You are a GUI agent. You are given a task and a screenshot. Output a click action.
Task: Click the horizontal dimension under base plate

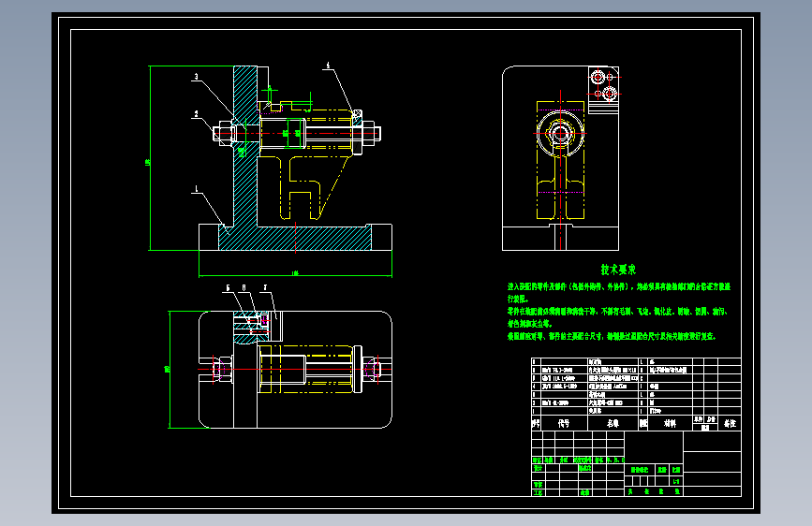295,273
